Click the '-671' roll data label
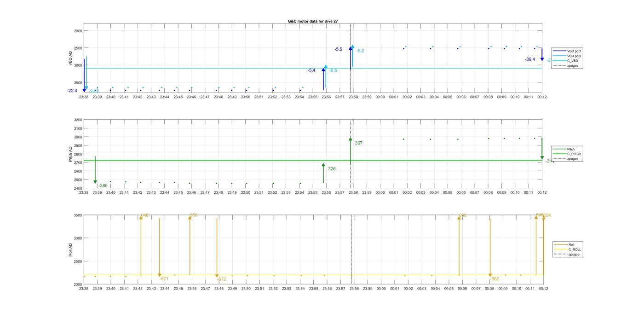 click(164, 279)
